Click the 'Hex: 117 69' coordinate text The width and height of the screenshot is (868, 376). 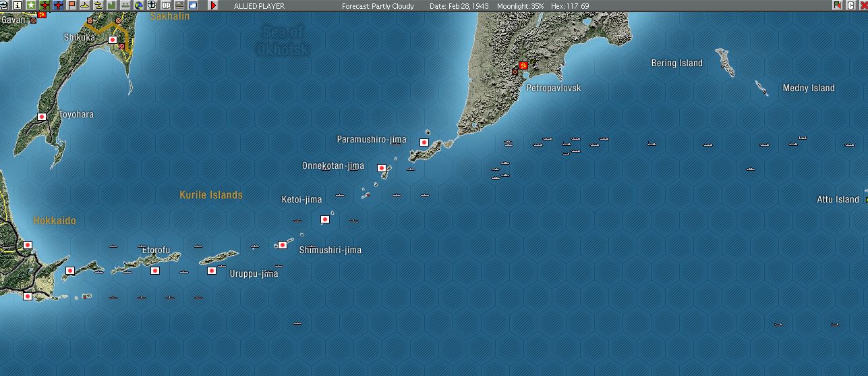tap(570, 6)
